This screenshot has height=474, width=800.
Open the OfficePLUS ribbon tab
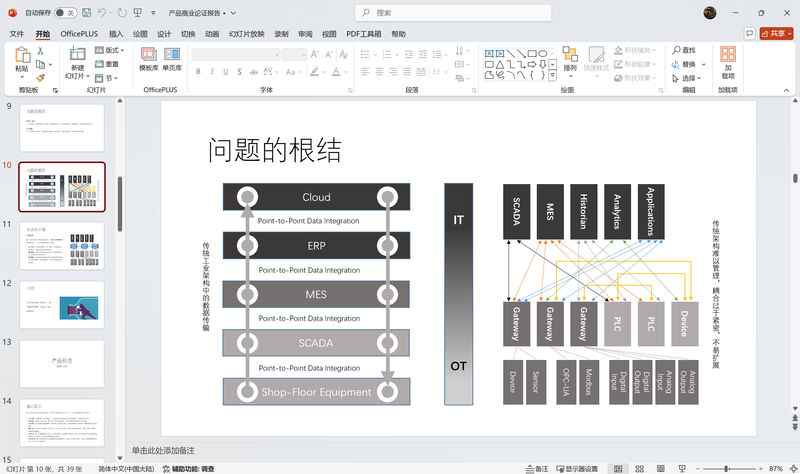(79, 34)
